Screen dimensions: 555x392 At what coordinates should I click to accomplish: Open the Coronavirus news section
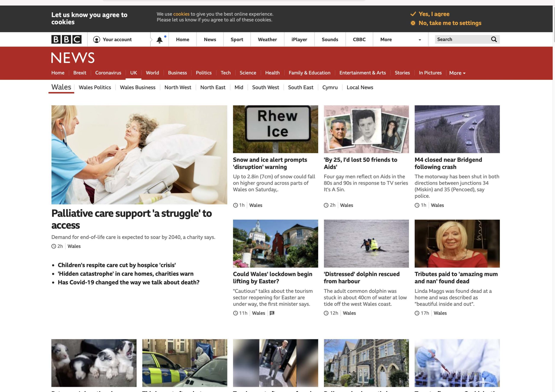[x=108, y=73]
